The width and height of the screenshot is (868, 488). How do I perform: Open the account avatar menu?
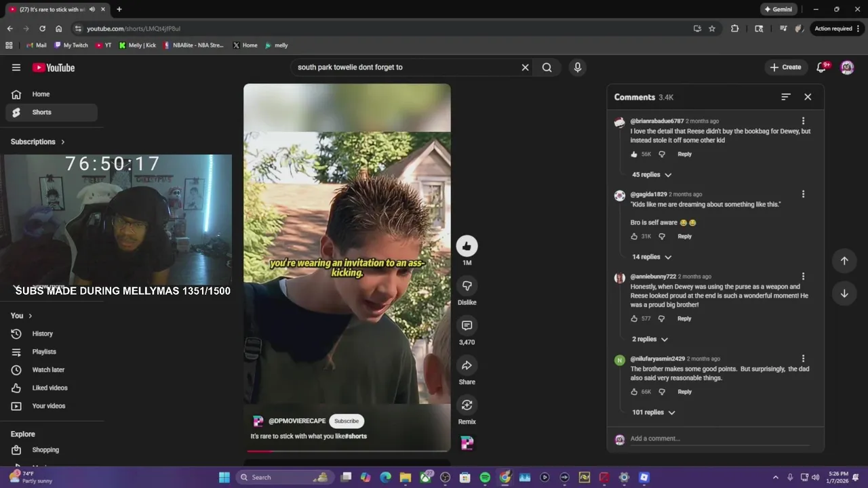pos(847,67)
